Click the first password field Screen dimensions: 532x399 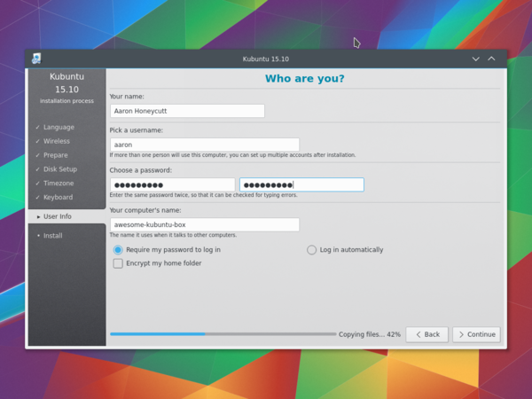172,185
